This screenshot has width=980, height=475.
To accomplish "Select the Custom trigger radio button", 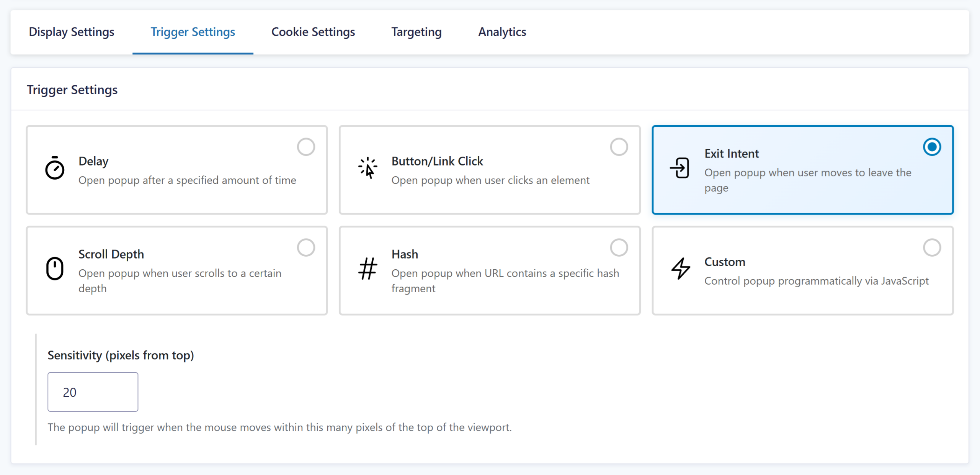I will (x=932, y=247).
